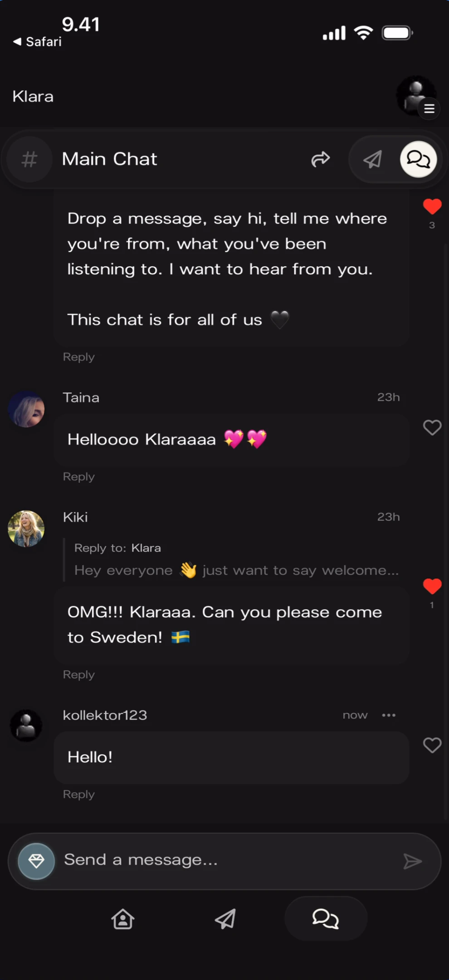Tap the Send a message field
Viewport: 449px width, 980px height.
(181, 860)
